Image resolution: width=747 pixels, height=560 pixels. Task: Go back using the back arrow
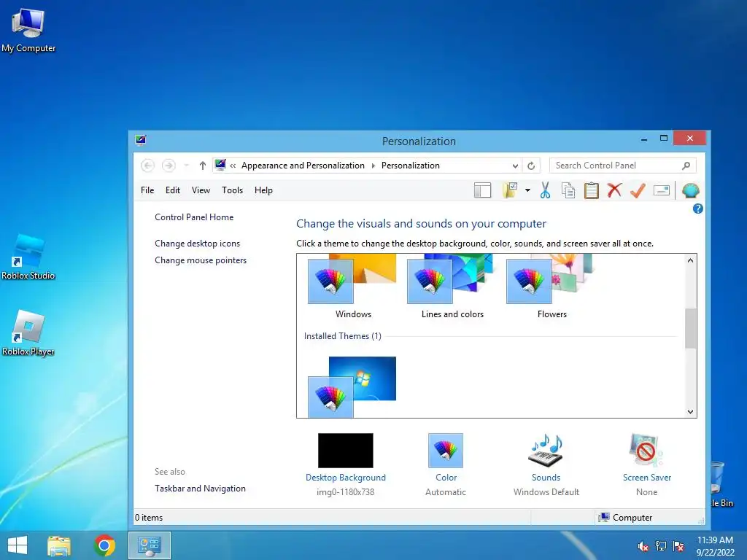(147, 166)
